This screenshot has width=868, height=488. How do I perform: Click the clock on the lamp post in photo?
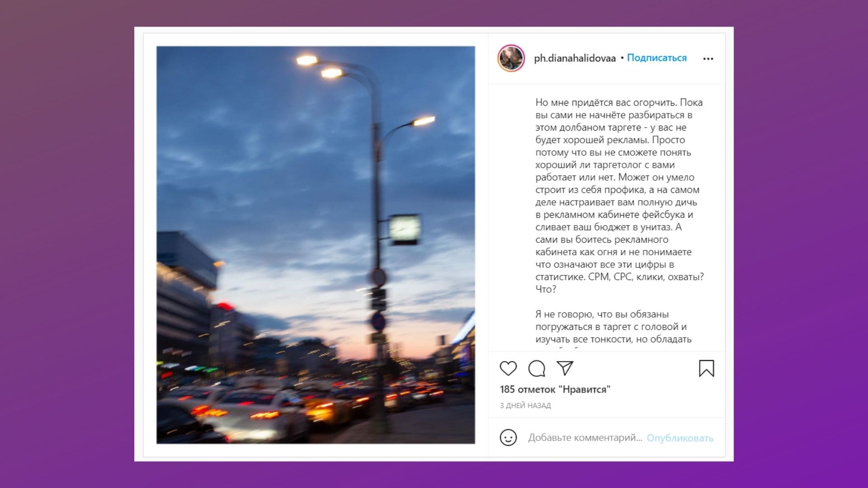point(405,229)
